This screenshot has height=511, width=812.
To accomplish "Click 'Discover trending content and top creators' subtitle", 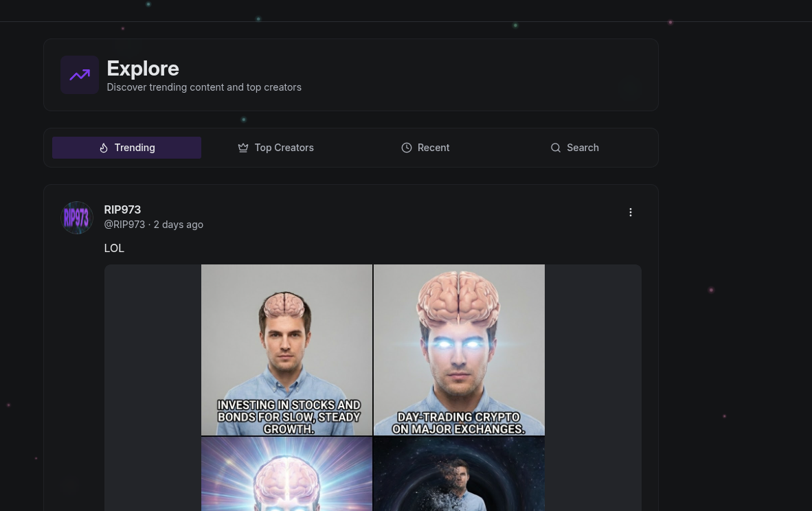I will point(204,87).
